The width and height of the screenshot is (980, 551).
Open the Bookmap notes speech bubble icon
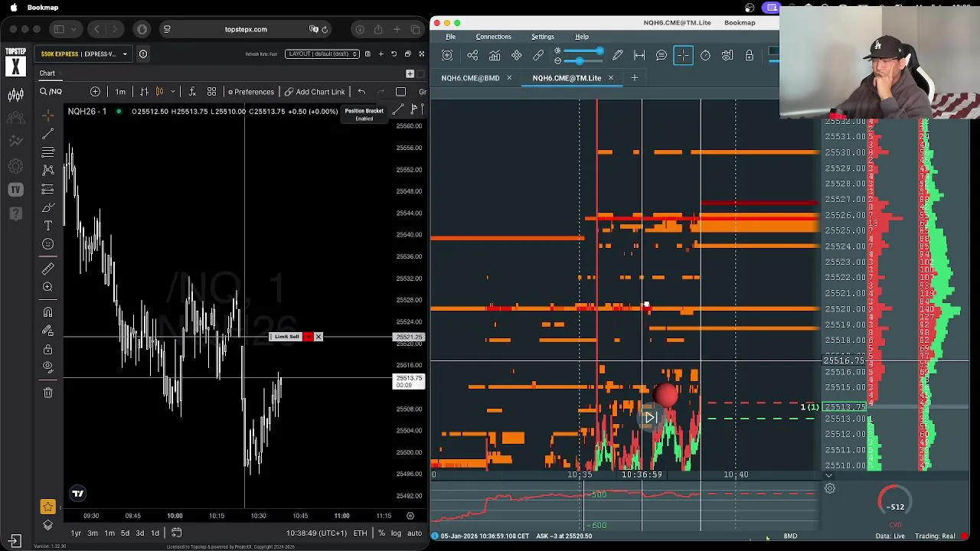pyautogui.click(x=661, y=55)
